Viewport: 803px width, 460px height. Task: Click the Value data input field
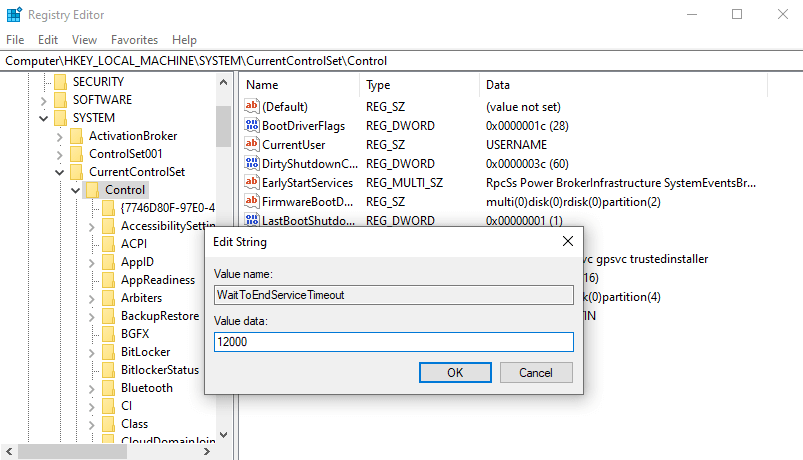point(393,342)
